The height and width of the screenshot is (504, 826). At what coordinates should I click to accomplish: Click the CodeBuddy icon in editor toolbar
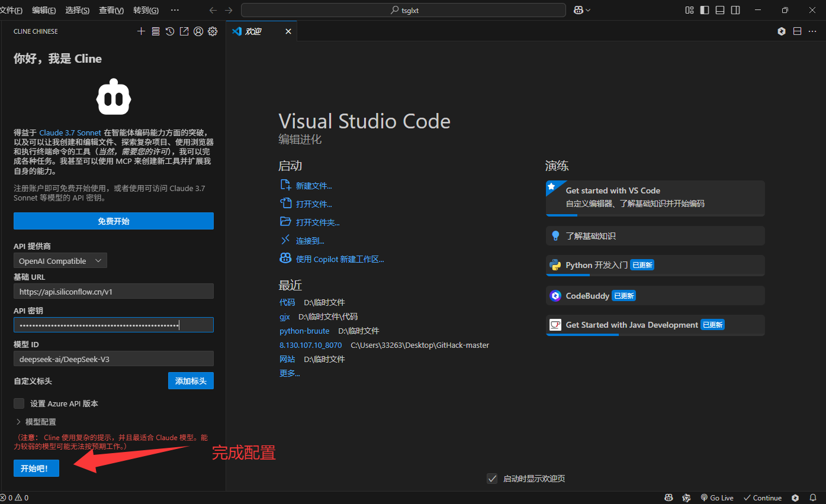coord(782,31)
